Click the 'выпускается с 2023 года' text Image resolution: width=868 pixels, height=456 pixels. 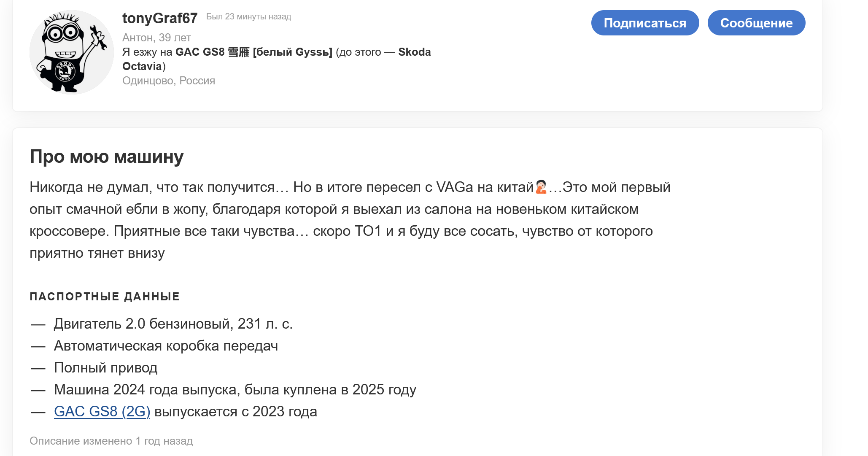[236, 411]
